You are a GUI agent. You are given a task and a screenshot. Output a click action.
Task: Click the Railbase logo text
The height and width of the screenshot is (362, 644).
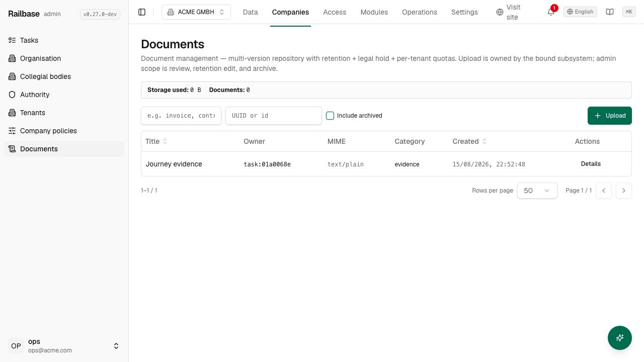tap(24, 14)
